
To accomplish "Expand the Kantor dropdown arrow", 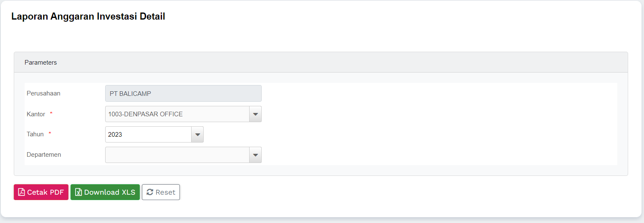I will [255, 114].
